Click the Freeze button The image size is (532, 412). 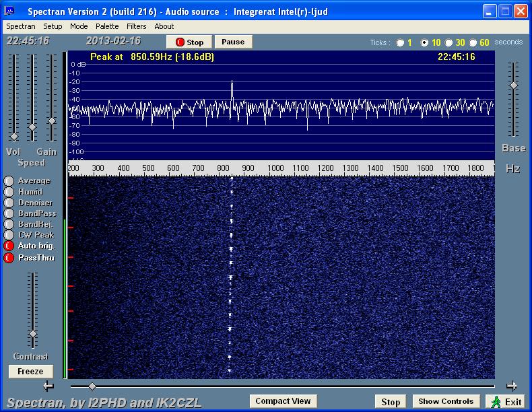pyautogui.click(x=30, y=372)
